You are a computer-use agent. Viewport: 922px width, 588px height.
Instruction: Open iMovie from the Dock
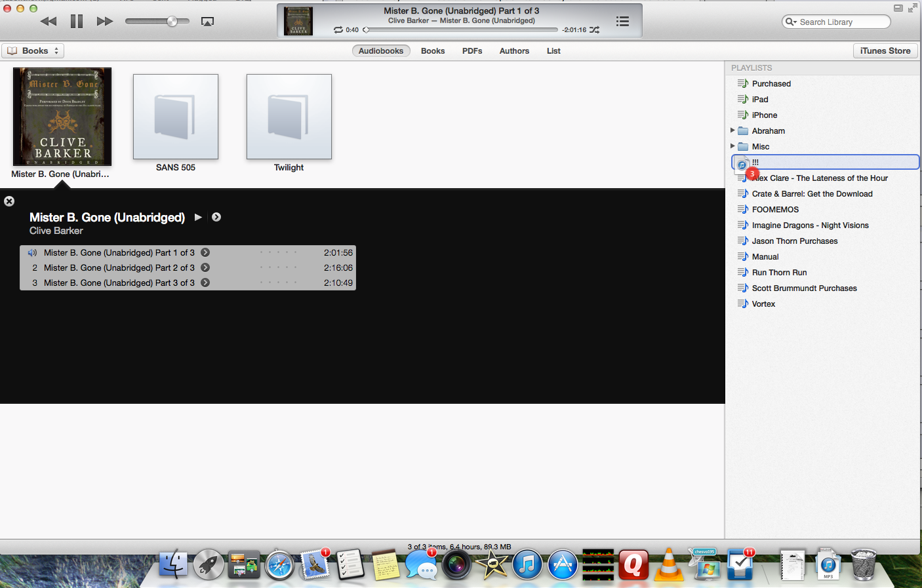pyautogui.click(x=492, y=564)
